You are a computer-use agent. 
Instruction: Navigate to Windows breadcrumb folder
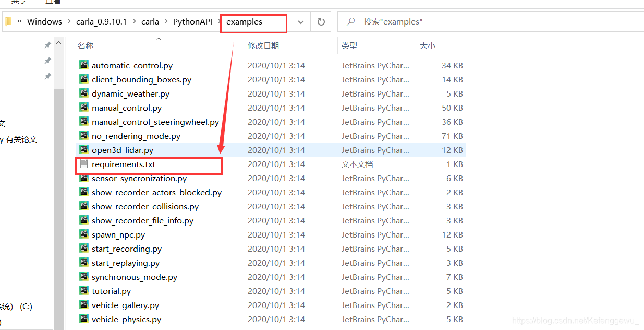pos(44,22)
